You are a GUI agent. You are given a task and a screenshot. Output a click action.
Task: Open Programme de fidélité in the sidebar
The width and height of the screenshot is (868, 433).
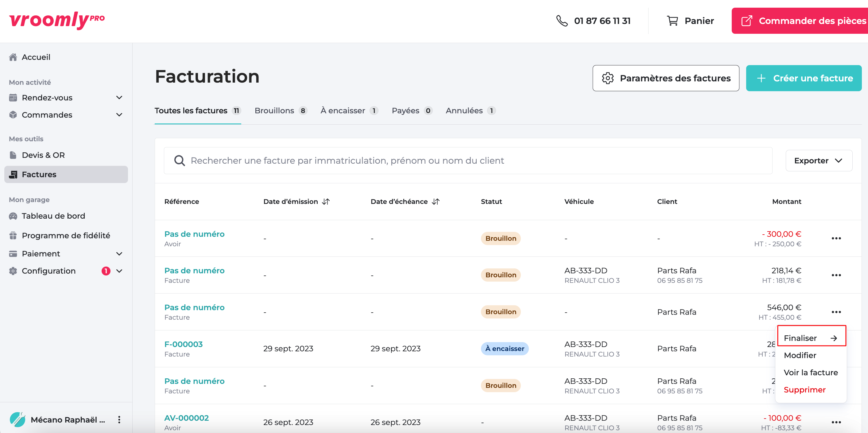66,235
